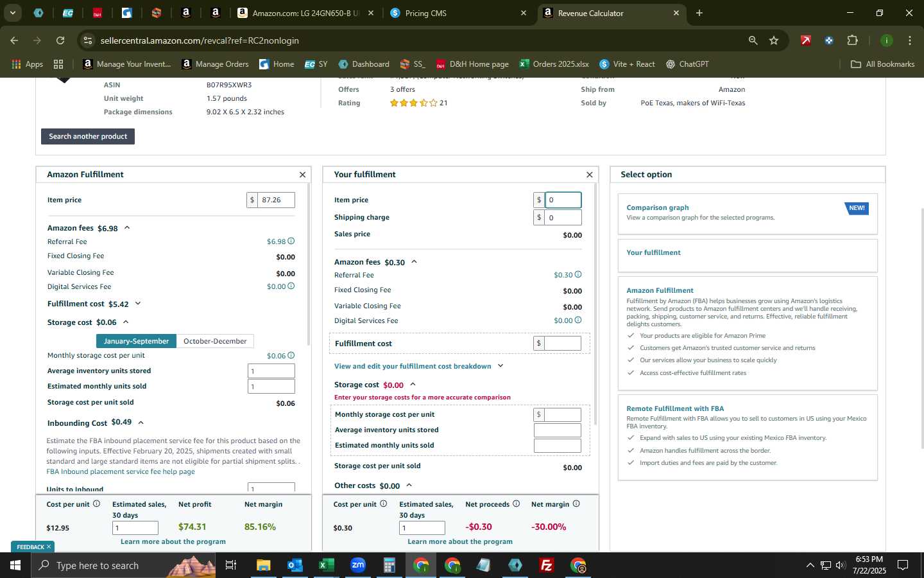Screen dimensions: 924x578
Task: Select the October-December storage period
Action: pyautogui.click(x=215, y=341)
